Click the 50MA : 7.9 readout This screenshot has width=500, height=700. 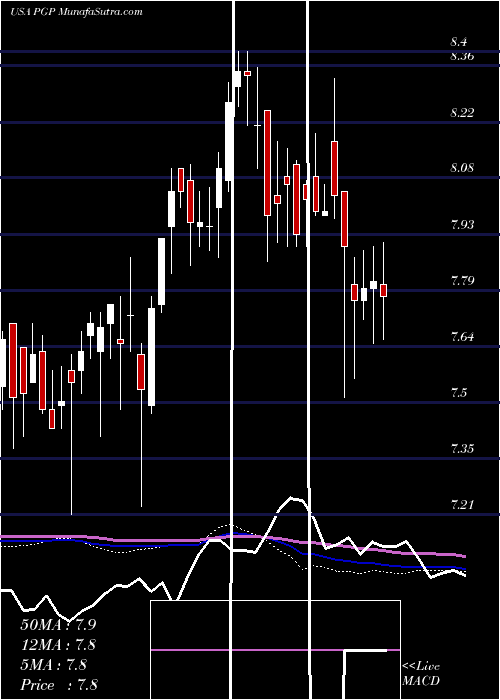pos(58,625)
